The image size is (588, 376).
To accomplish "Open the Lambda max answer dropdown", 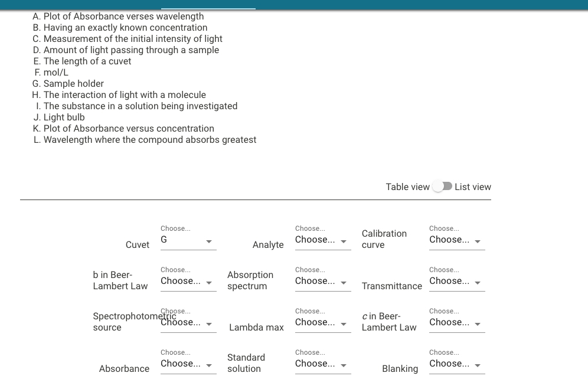I will pos(323,322).
